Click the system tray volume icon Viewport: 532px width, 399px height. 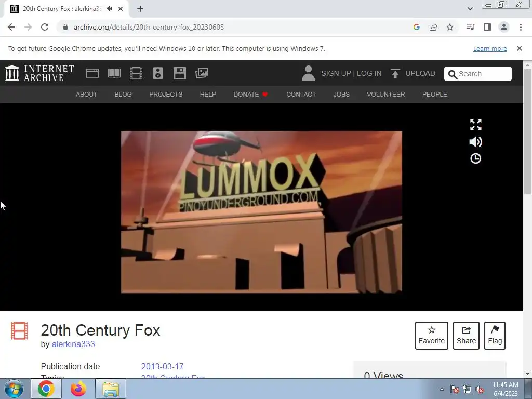pyautogui.click(x=480, y=390)
